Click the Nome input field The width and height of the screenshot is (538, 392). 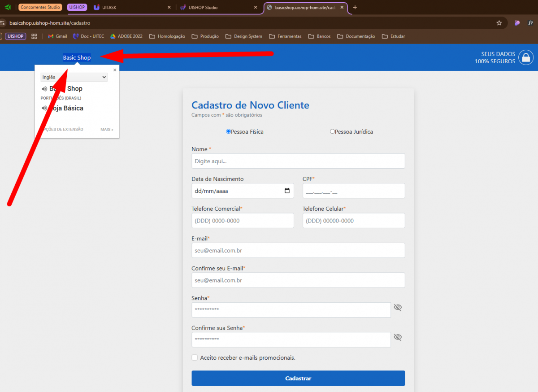click(x=298, y=161)
